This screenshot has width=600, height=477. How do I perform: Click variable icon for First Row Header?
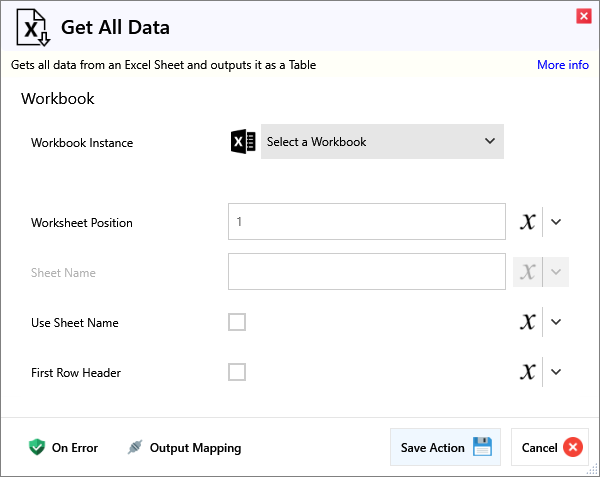[x=528, y=372]
